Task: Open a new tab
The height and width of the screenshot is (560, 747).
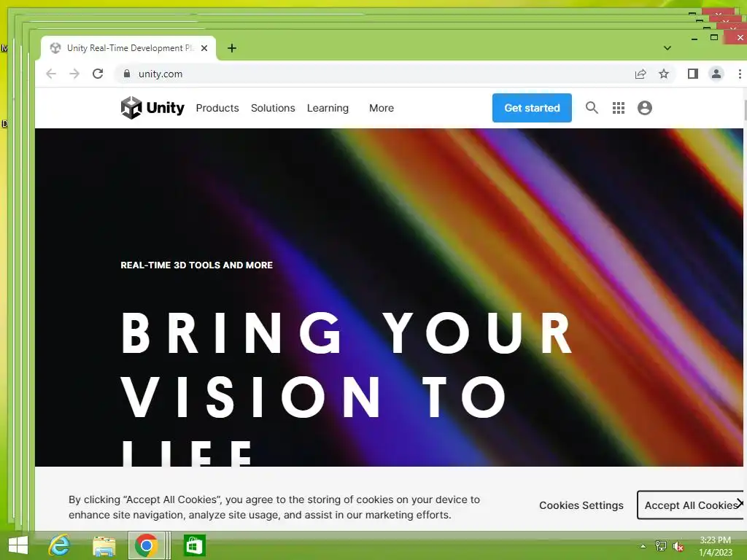Action: click(x=232, y=48)
